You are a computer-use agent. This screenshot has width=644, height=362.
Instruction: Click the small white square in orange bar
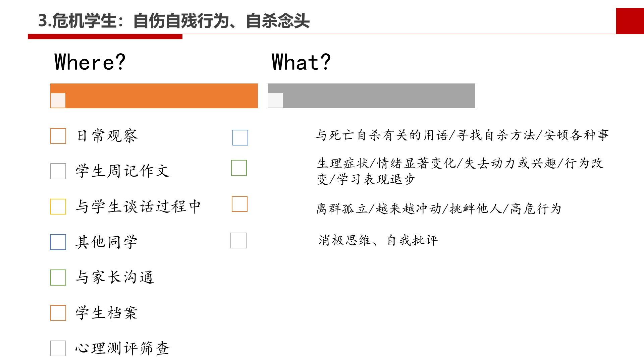(58, 100)
